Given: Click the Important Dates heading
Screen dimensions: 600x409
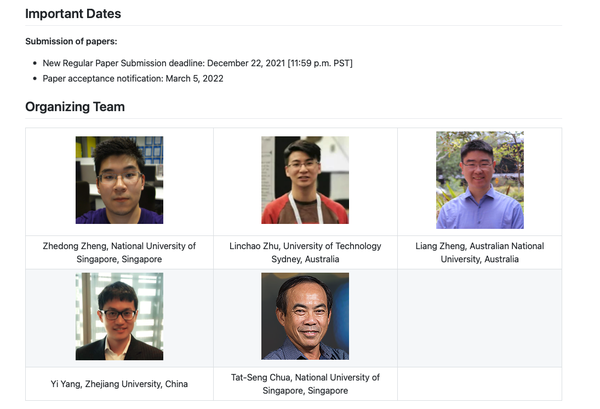Looking at the screenshot, I should pyautogui.click(x=73, y=14).
